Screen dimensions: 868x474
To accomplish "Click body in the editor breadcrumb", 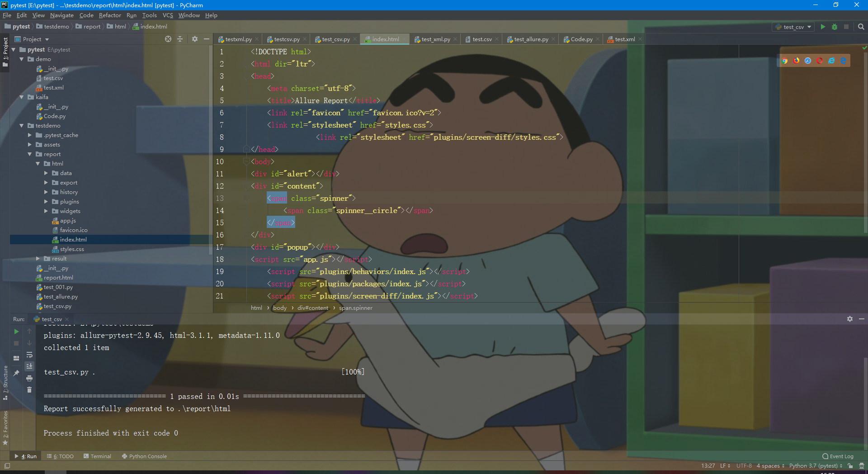I will click(x=280, y=308).
